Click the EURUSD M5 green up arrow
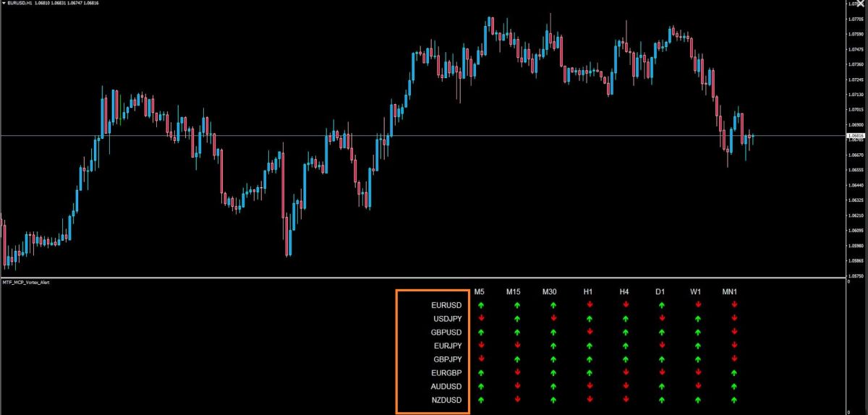The height and width of the screenshot is (415, 868). [x=481, y=305]
